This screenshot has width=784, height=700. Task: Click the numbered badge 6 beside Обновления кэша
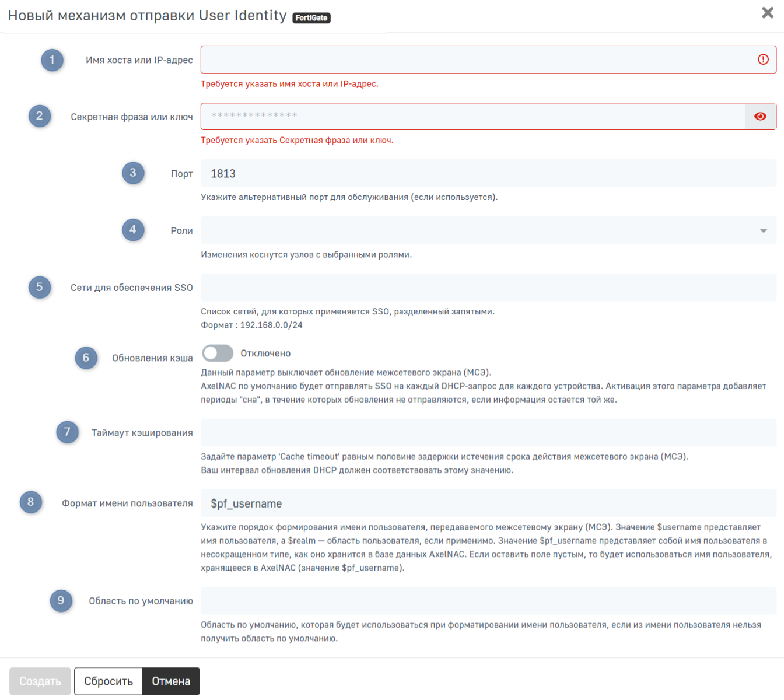pyautogui.click(x=86, y=358)
